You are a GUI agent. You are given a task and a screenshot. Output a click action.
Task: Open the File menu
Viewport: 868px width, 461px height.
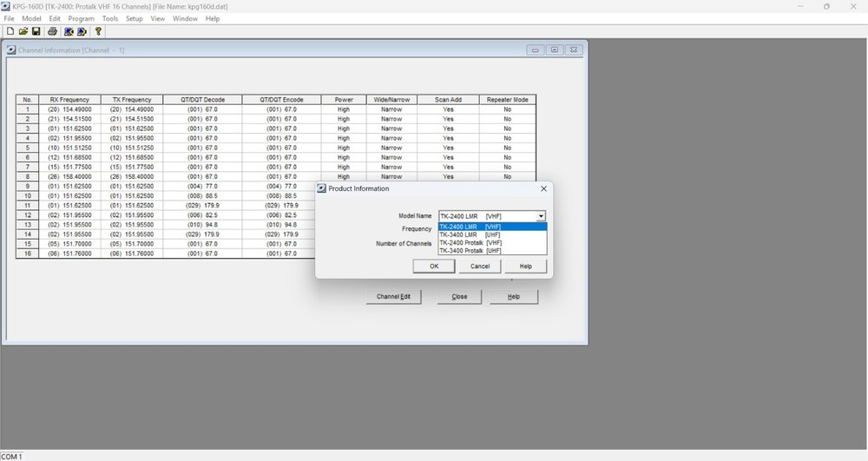point(10,18)
